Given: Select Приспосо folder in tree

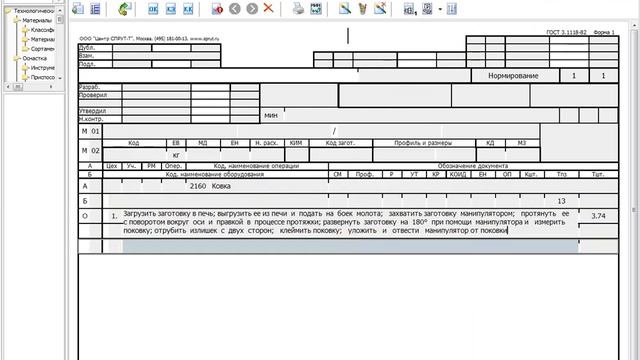Looking at the screenshot, I should coord(42,77).
